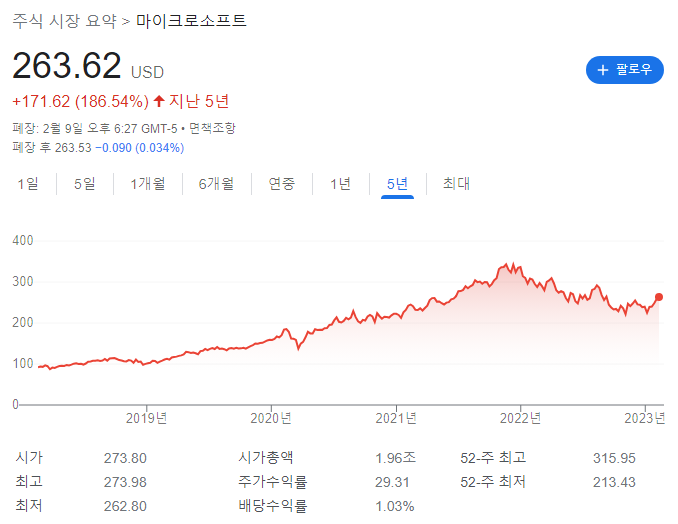The width and height of the screenshot is (678, 524).
Task: Click the 300 y-axis label
Action: point(23,281)
